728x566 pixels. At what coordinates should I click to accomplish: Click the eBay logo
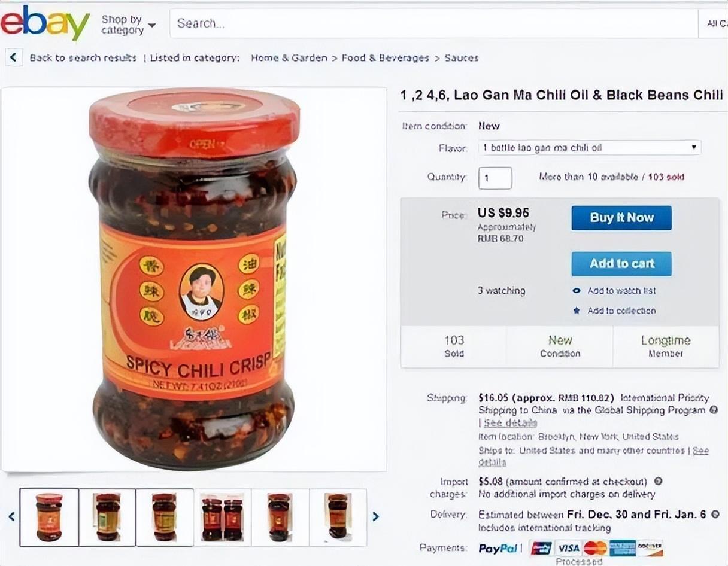[x=45, y=23]
